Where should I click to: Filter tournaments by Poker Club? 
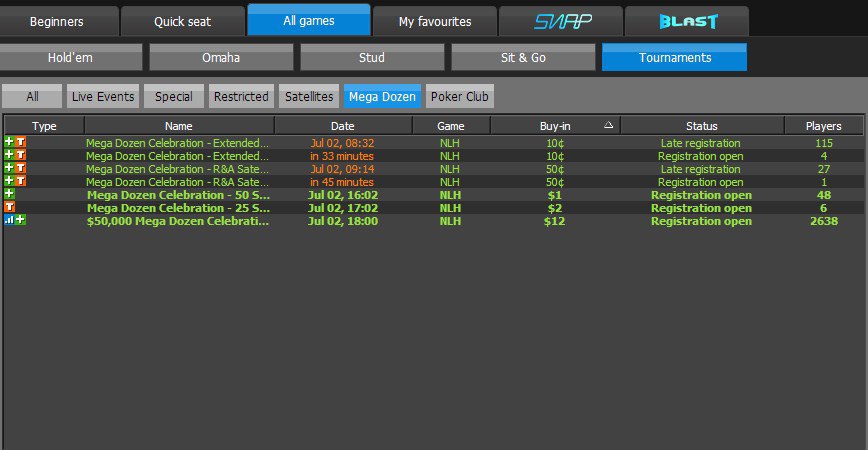(x=459, y=96)
